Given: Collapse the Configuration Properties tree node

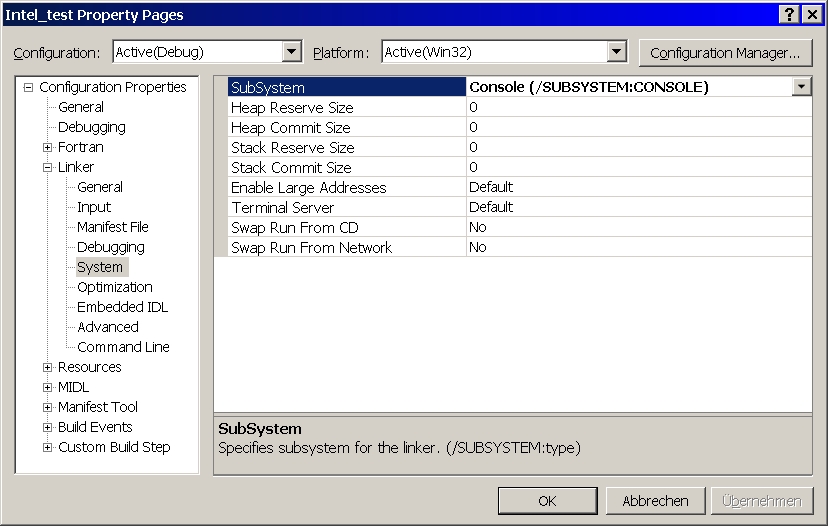Looking at the screenshot, I should 28,87.
